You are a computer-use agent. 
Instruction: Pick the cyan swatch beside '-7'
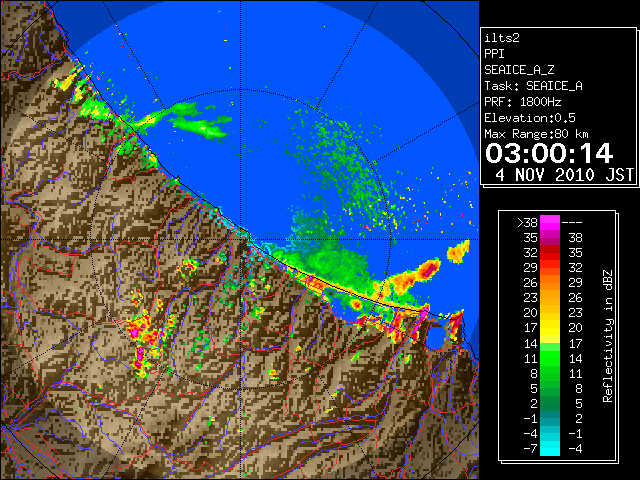550,448
